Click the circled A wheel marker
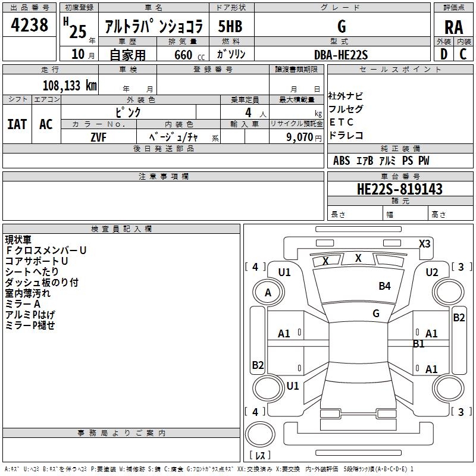This screenshot has height=476, width=476. tap(268, 292)
